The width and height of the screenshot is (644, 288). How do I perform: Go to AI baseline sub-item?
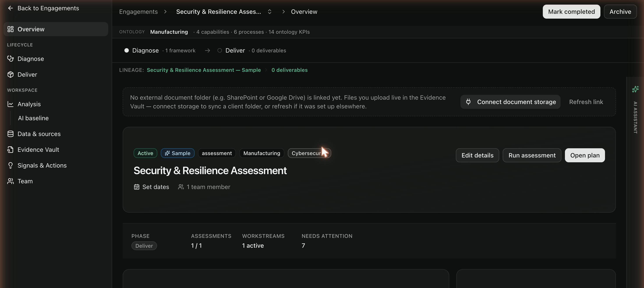tap(33, 118)
